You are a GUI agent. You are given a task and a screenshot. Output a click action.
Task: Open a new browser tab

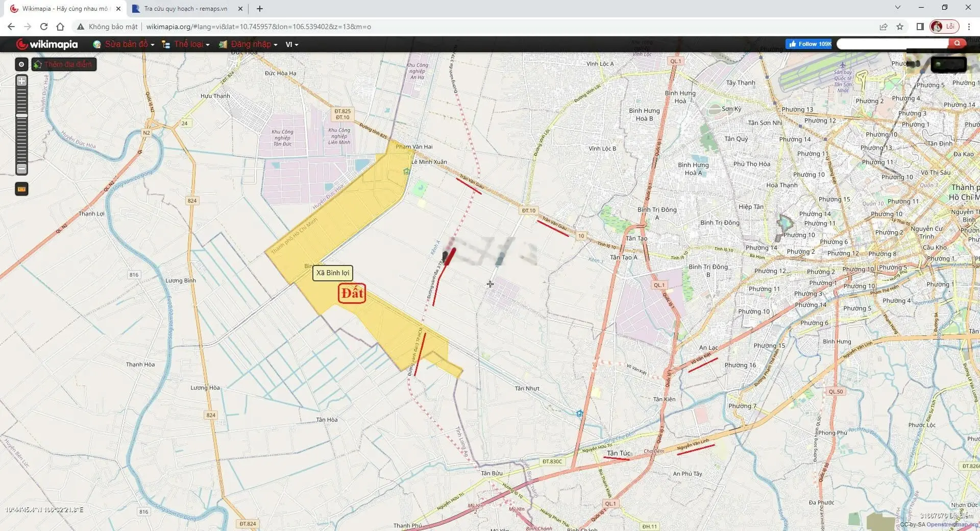(260, 9)
